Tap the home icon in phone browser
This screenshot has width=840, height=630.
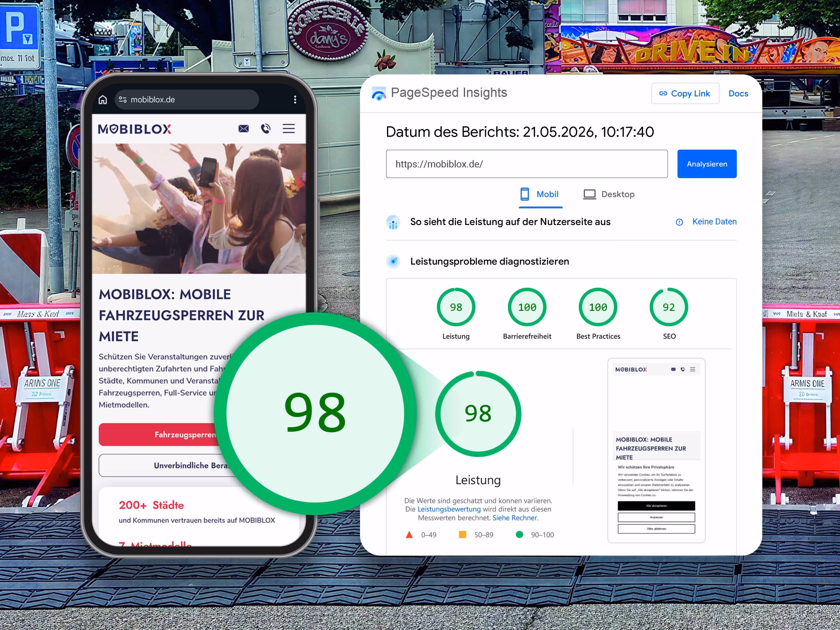point(103,100)
